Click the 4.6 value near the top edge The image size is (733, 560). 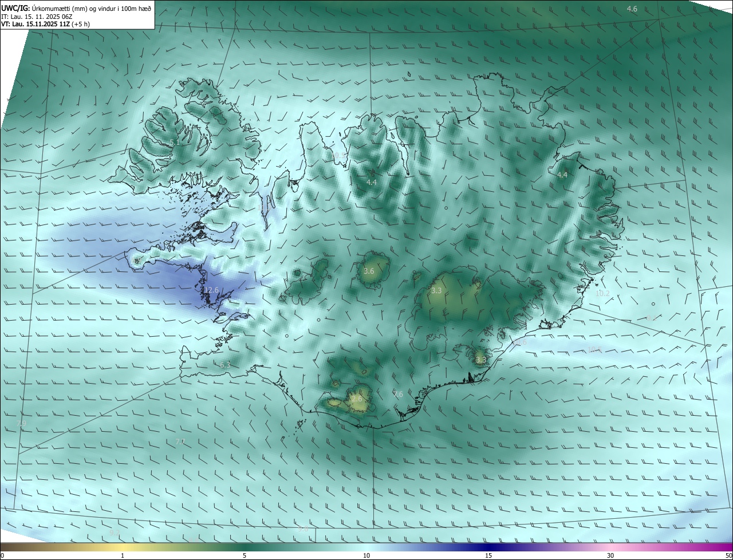point(632,9)
